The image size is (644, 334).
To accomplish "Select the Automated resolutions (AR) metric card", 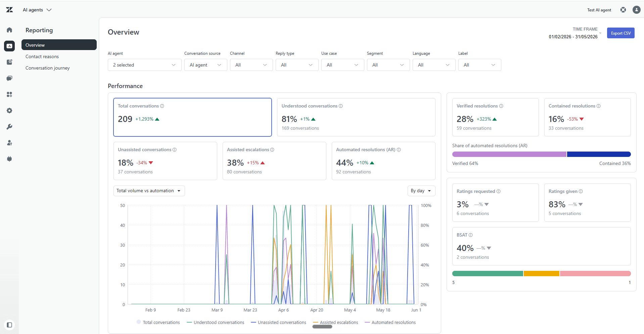I will click(x=383, y=161).
